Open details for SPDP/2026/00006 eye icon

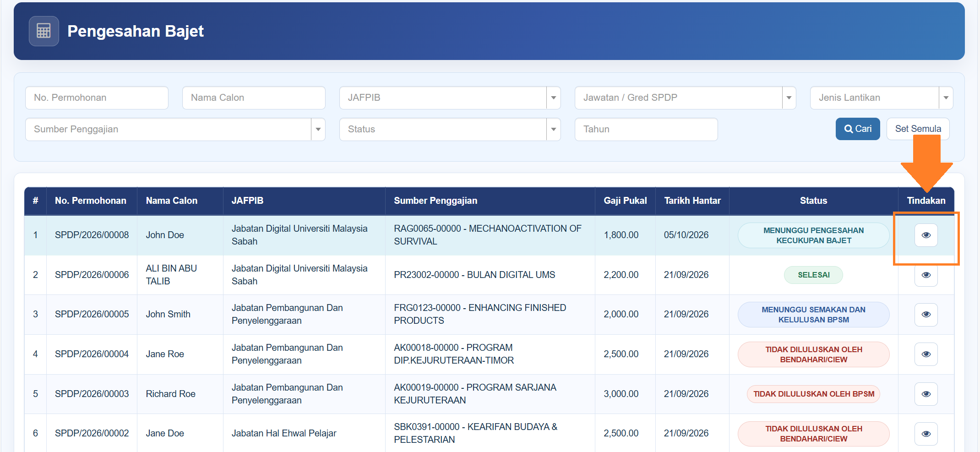click(926, 275)
